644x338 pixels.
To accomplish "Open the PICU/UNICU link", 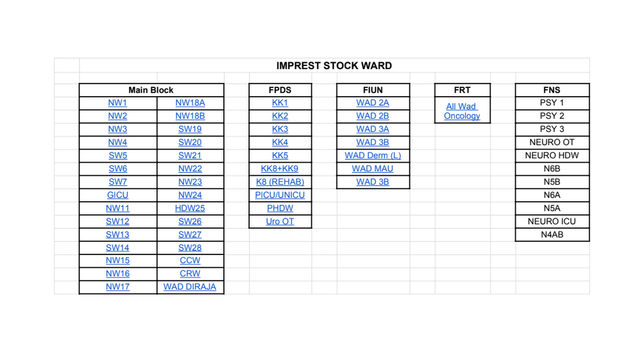I will pyautogui.click(x=280, y=195).
